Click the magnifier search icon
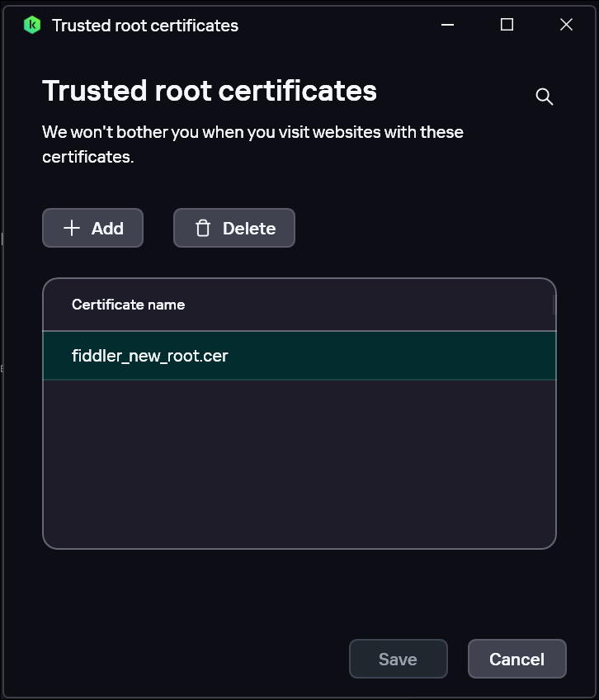 pyautogui.click(x=544, y=97)
